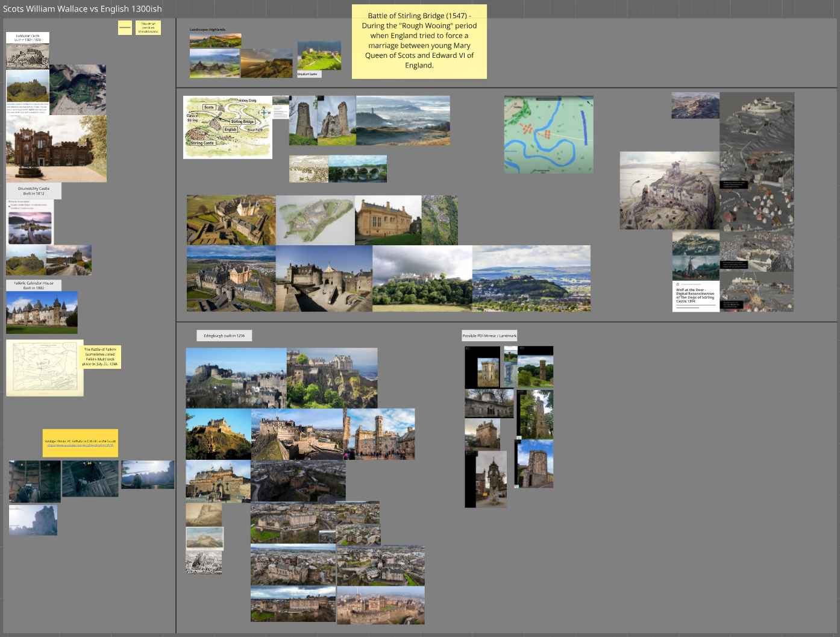Select the 'Falkirk: Calendar House' label

click(x=34, y=285)
